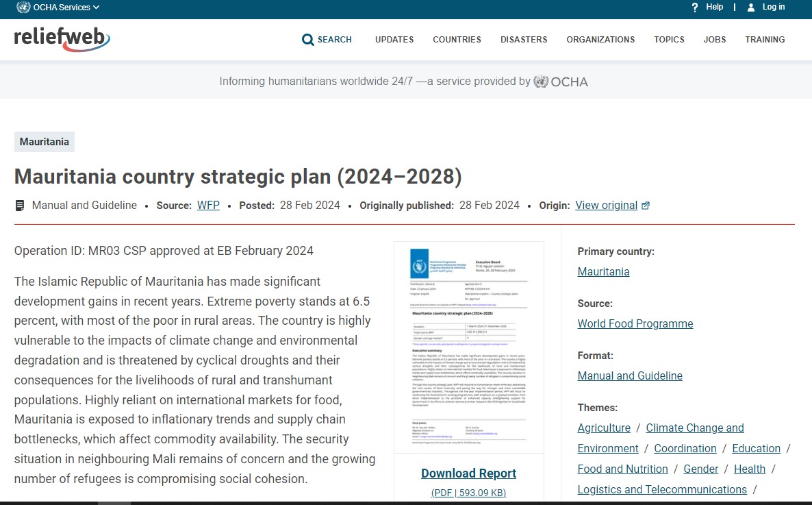Click the Search magnifier icon
This screenshot has width=812, height=505.
307,40
